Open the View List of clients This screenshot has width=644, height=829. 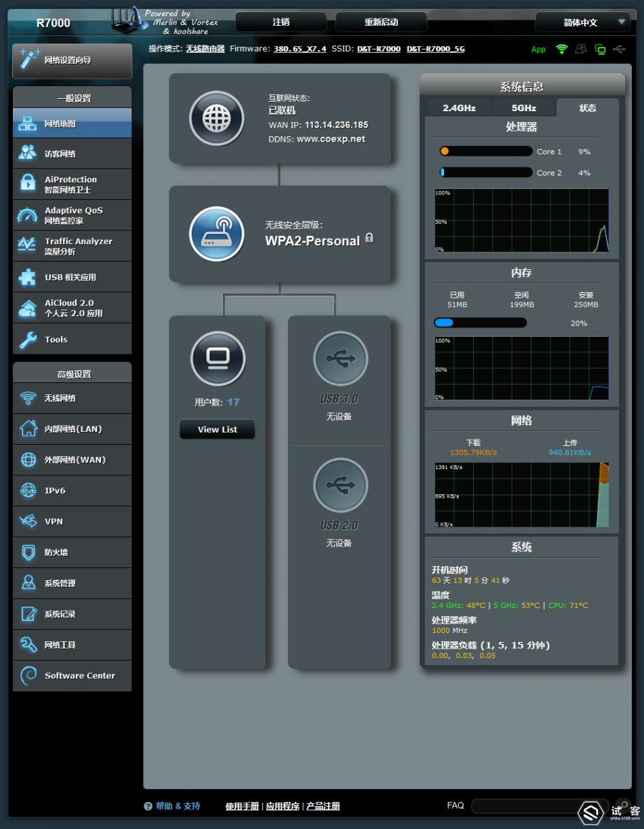[217, 429]
